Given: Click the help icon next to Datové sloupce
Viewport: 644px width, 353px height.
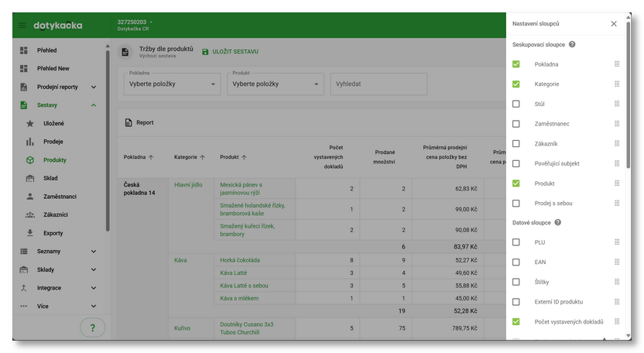Looking at the screenshot, I should tap(558, 222).
